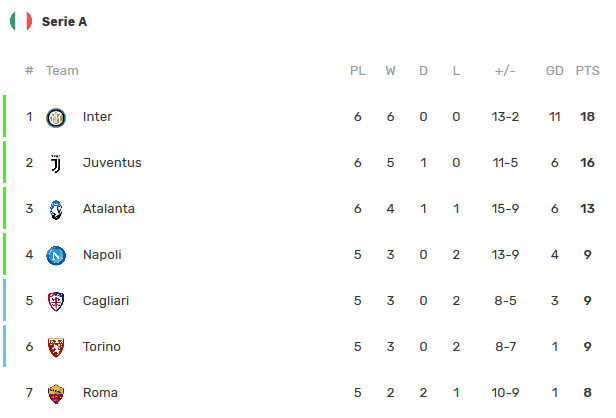Click the Roma club crest
The width and height of the screenshot is (616, 418).
[56, 393]
